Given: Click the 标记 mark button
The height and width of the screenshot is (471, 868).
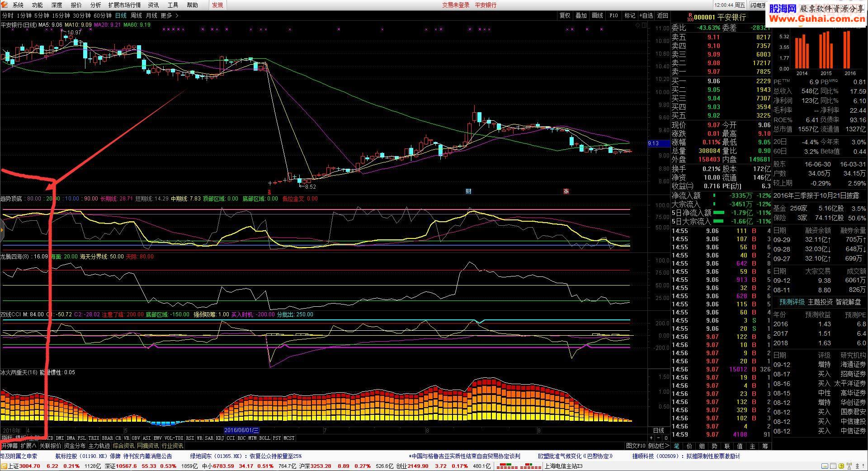Looking at the screenshot, I should pyautogui.click(x=630, y=15).
